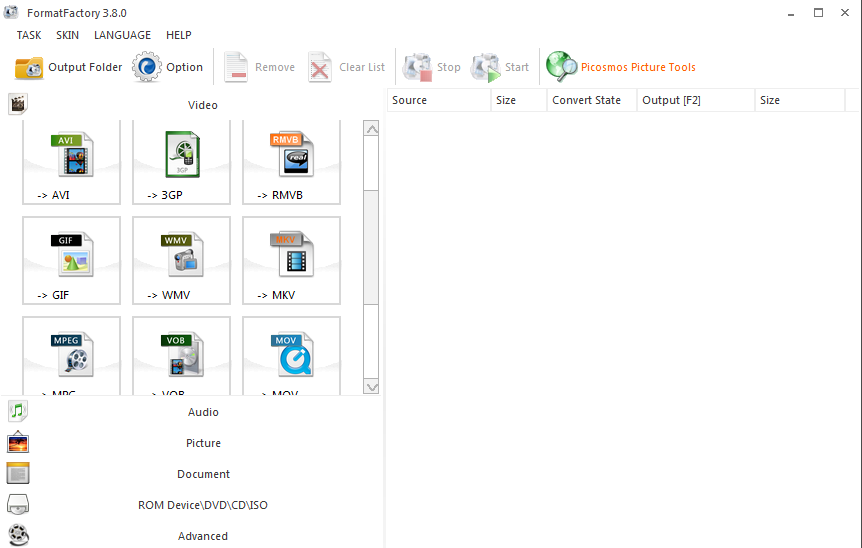Click the Clear List label

tap(362, 67)
